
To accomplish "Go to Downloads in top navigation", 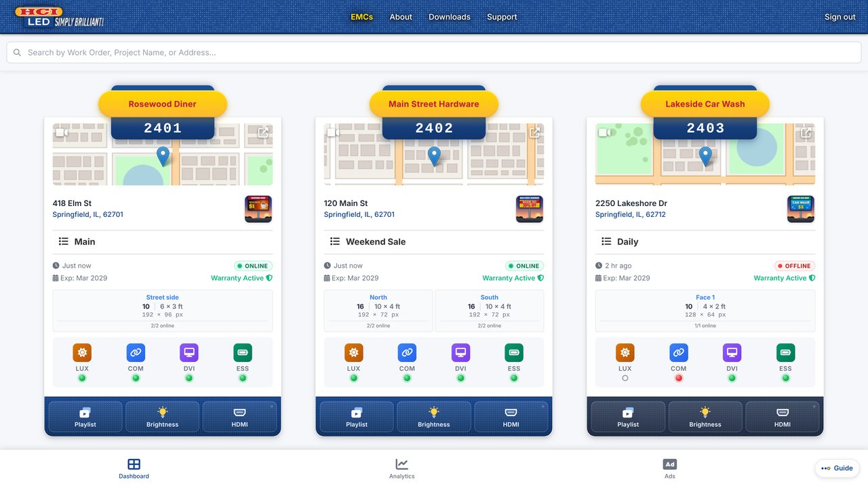I will click(450, 17).
